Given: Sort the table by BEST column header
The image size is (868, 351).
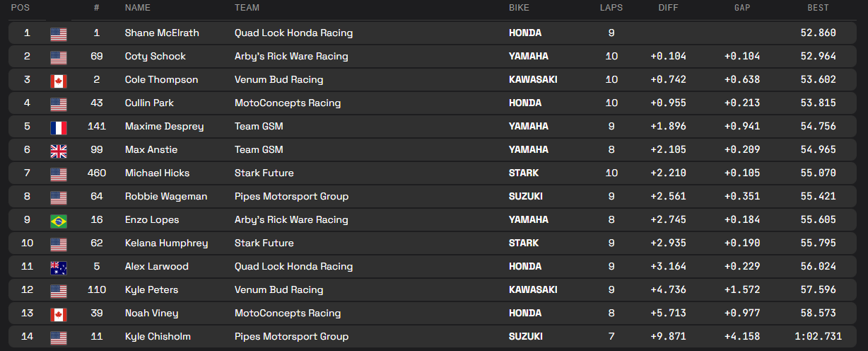Looking at the screenshot, I should (x=818, y=8).
